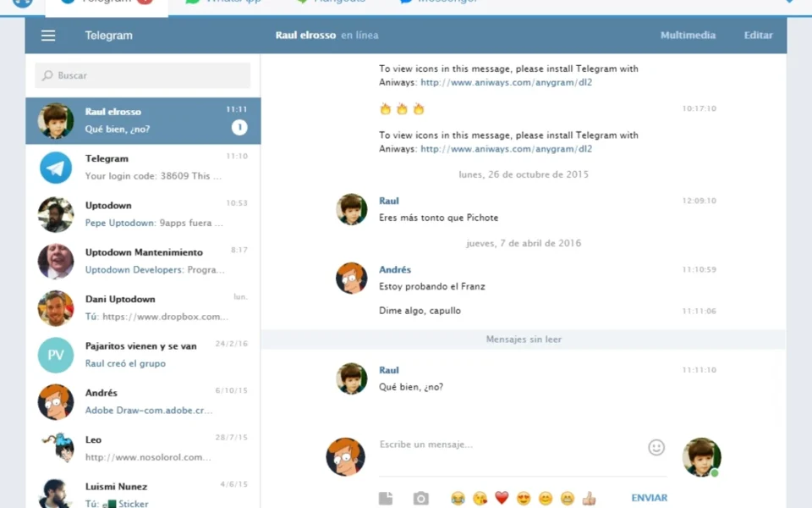Click the Uptodown Mantenimiento group picture
This screenshot has width=812, height=508.
56,262
